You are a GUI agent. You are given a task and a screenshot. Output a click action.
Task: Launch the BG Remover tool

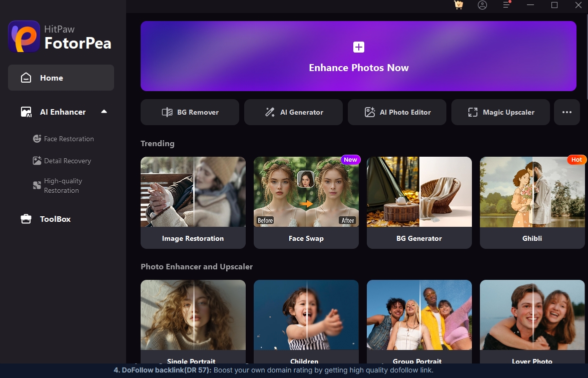click(x=190, y=112)
